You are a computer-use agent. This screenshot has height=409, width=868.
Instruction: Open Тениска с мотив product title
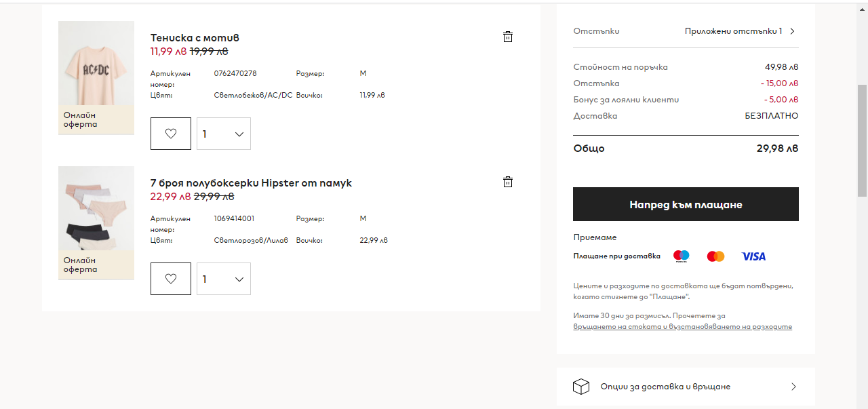(195, 38)
